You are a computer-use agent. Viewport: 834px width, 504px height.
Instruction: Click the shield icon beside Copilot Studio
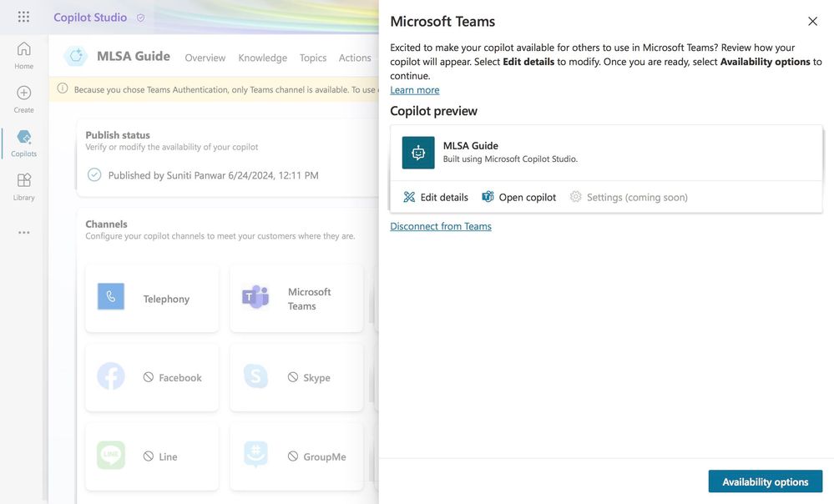[140, 18]
